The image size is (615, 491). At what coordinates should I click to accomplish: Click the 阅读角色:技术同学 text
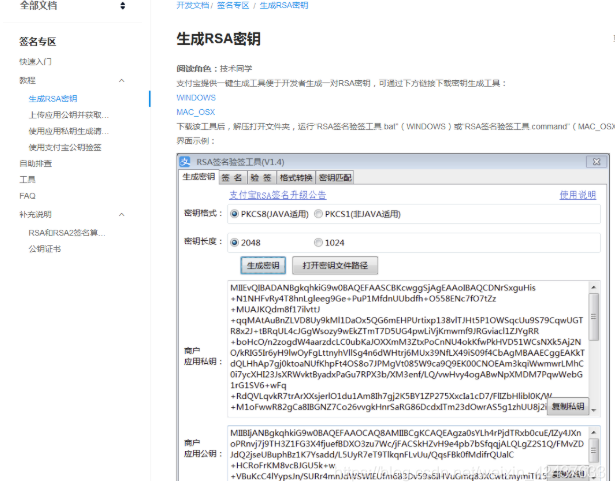coord(214,69)
